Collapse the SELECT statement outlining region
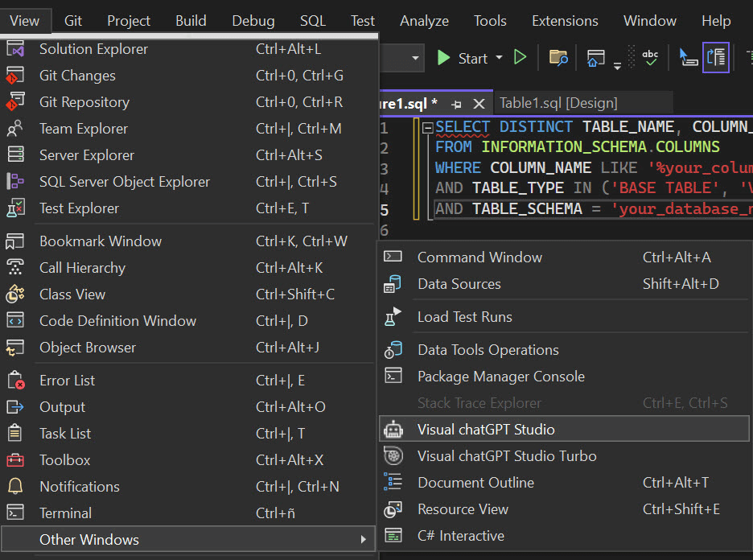 point(427,127)
